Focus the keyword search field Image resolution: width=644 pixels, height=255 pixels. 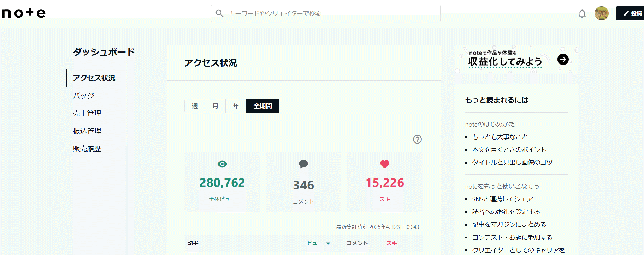coord(329,13)
